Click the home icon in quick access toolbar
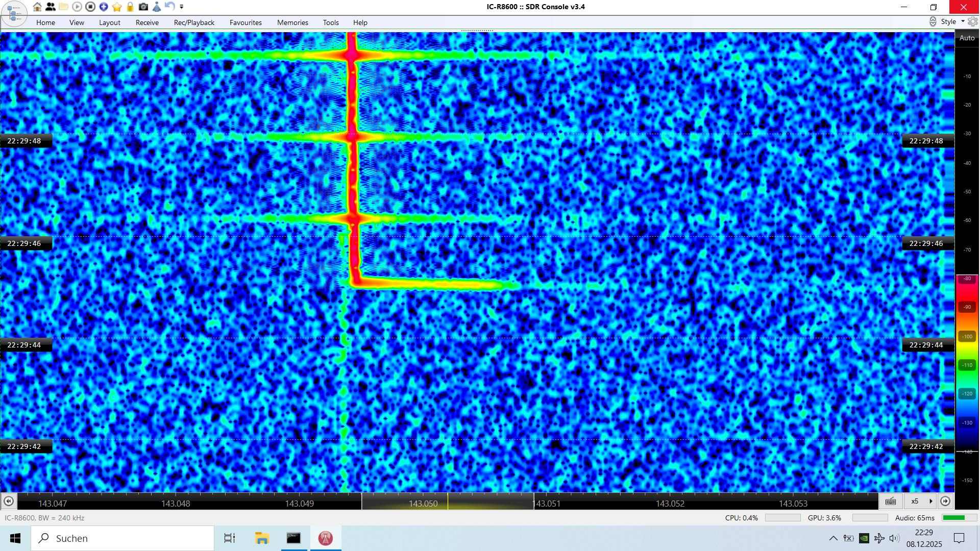The height and width of the screenshot is (551, 980). [x=37, y=7]
